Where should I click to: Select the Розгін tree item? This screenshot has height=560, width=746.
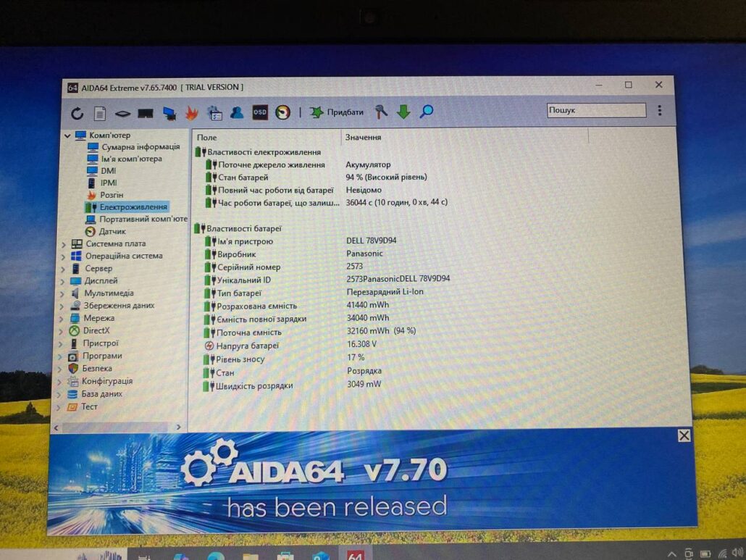pyautogui.click(x=105, y=195)
